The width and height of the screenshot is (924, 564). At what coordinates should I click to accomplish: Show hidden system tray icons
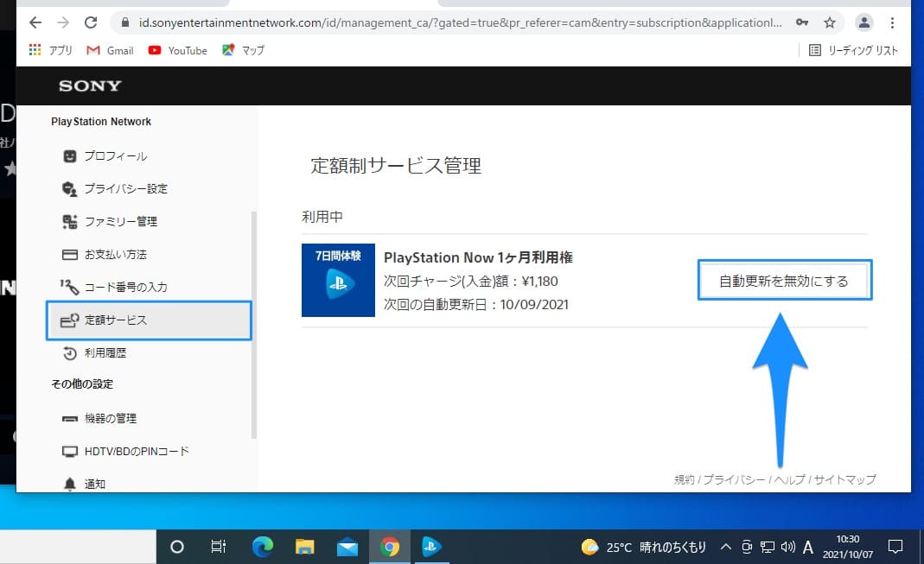pos(725,547)
